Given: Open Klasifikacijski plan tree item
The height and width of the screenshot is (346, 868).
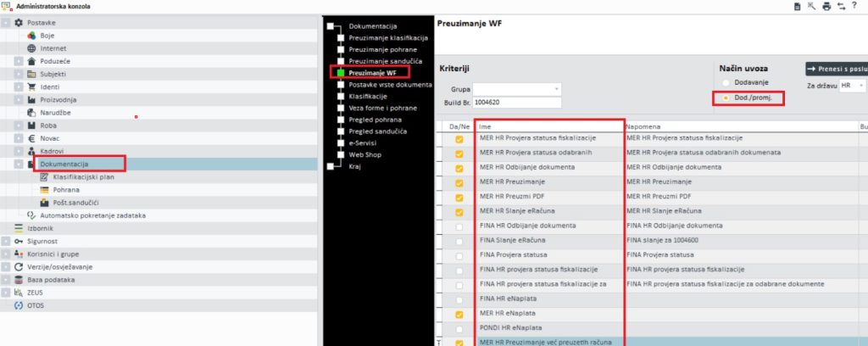Looking at the screenshot, I should tap(83, 176).
